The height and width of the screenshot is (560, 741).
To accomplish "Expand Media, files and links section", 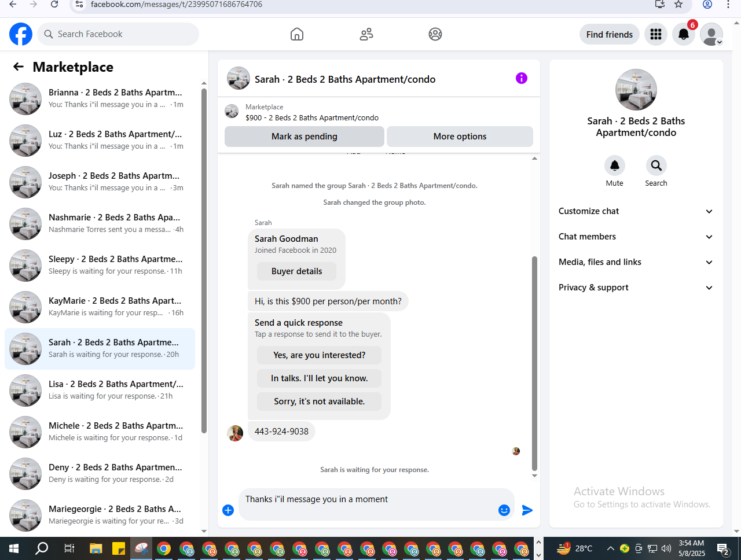I will pos(636,262).
